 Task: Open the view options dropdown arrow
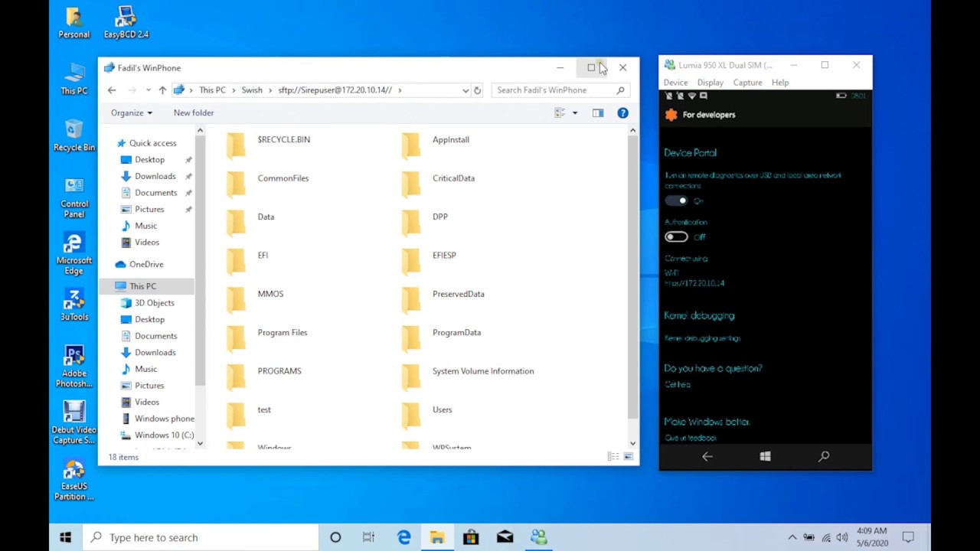point(575,113)
